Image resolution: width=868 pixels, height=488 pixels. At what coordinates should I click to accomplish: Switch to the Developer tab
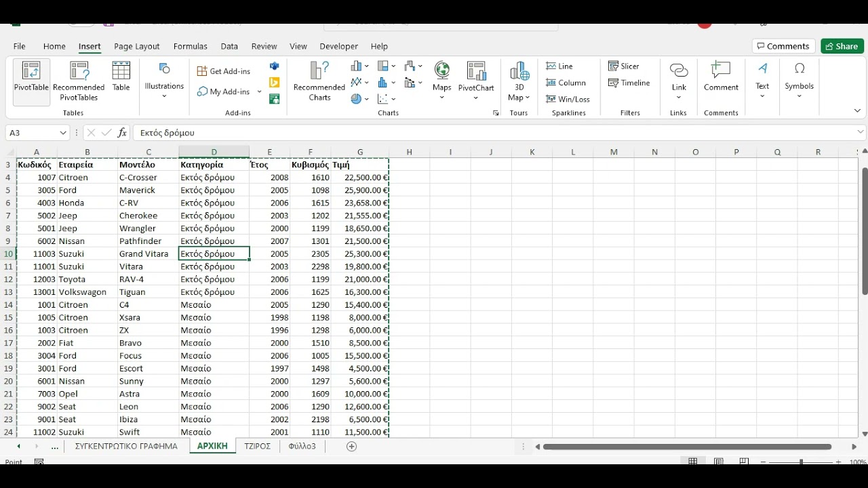click(339, 46)
